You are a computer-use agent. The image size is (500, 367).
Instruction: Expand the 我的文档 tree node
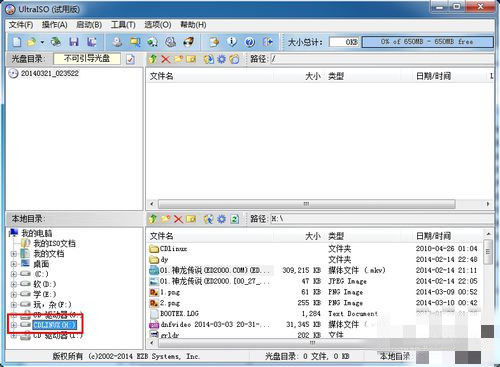[14, 254]
